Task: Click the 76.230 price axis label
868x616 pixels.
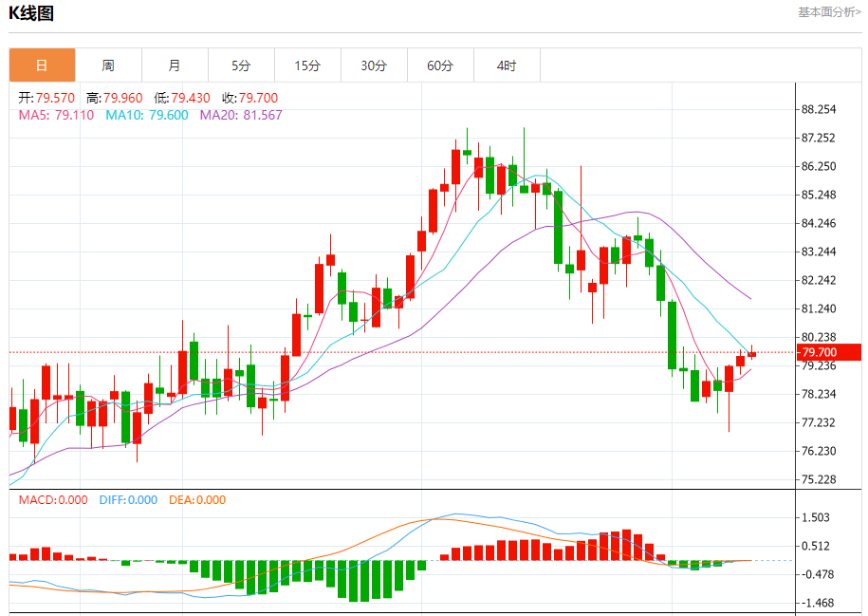Action: pos(819,451)
